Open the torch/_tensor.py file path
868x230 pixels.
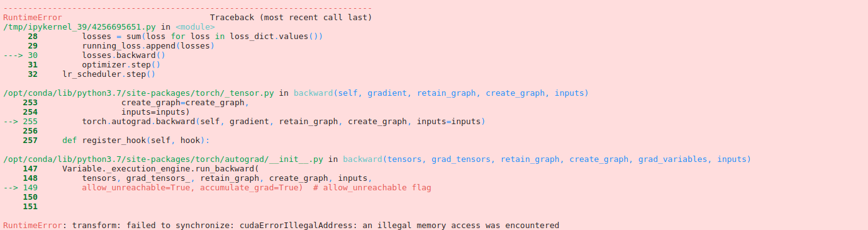click(x=138, y=93)
